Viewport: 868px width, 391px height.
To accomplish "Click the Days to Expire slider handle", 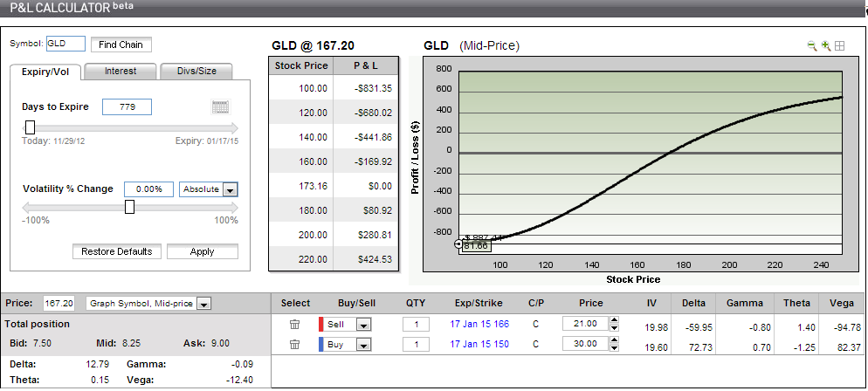I will click(30, 127).
